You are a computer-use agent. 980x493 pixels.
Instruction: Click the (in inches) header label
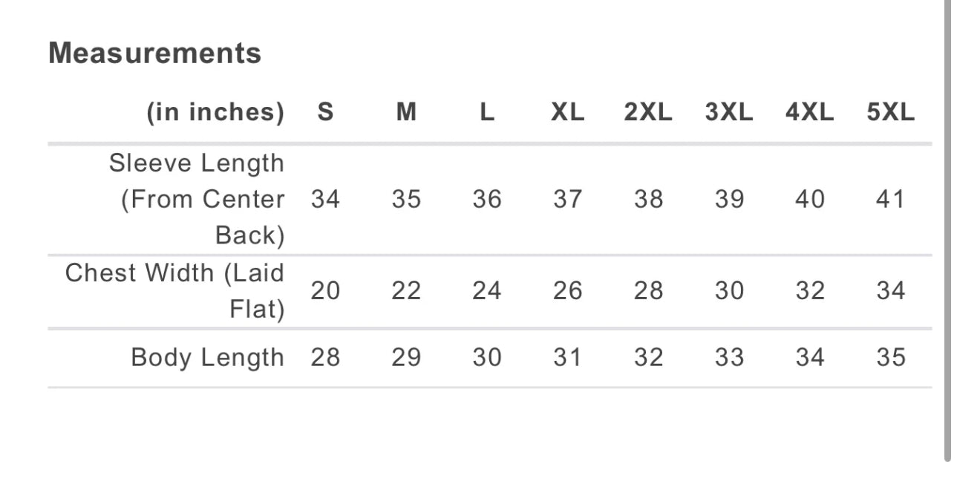coord(215,112)
